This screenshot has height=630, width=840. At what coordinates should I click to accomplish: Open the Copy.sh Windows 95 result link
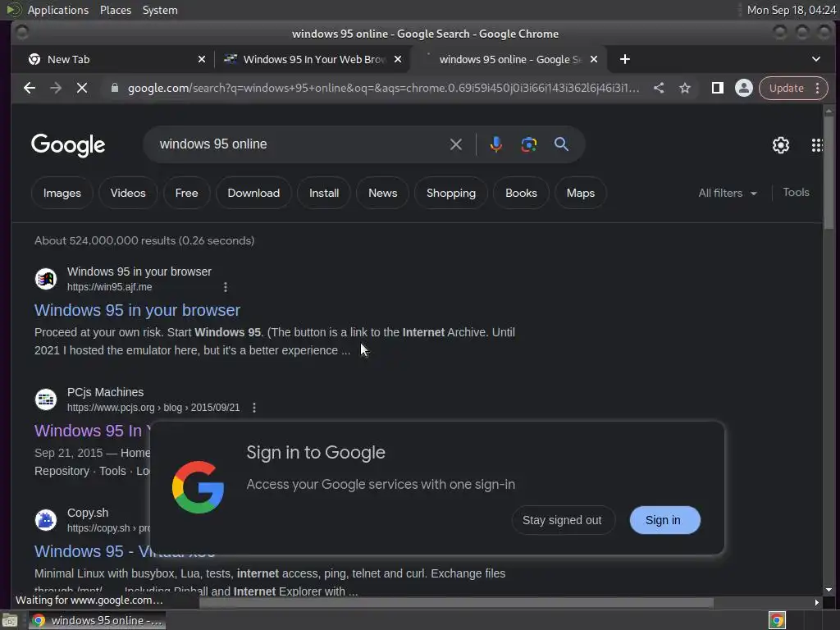click(92, 550)
